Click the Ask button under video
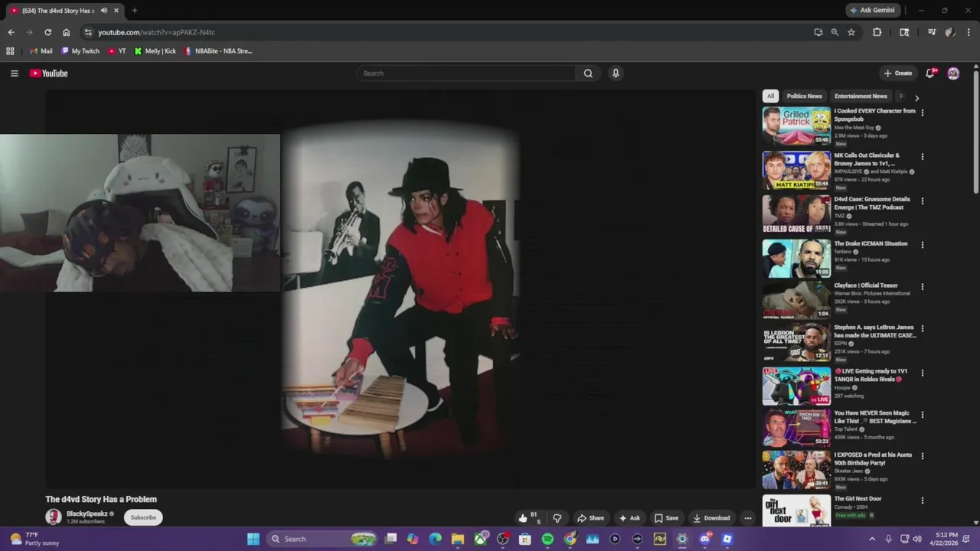The height and width of the screenshot is (551, 980). 629,518
